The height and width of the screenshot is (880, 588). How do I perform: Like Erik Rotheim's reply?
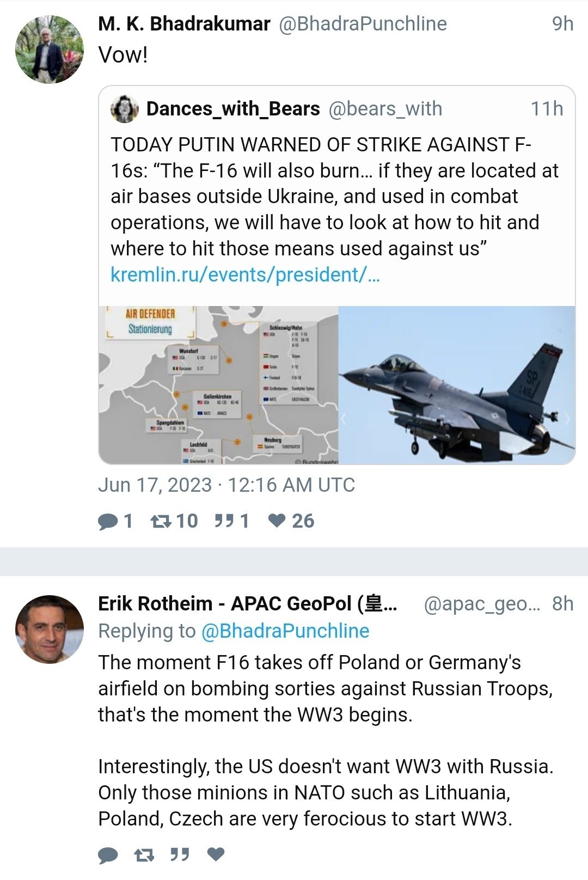pyautogui.click(x=216, y=854)
